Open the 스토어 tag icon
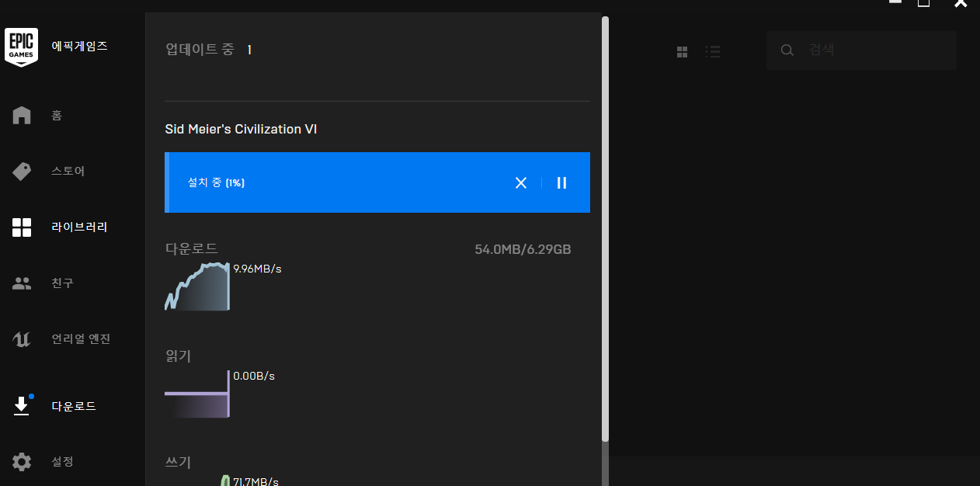 [22, 172]
